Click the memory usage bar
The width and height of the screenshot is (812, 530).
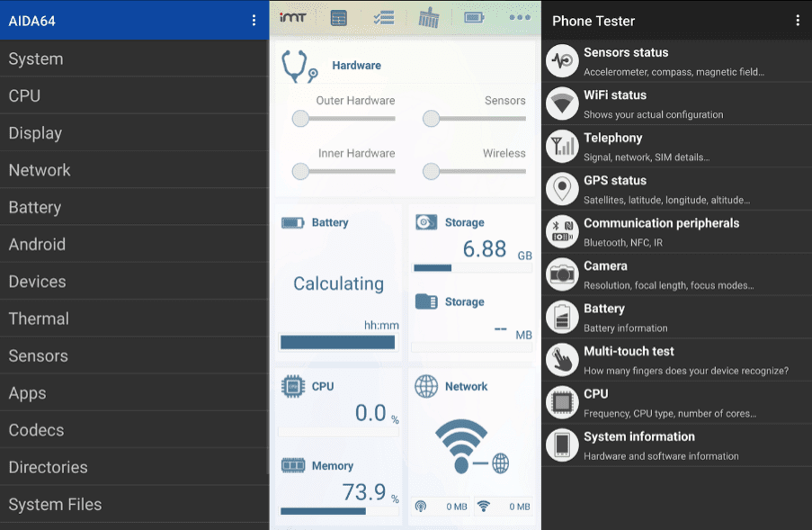coord(340,511)
